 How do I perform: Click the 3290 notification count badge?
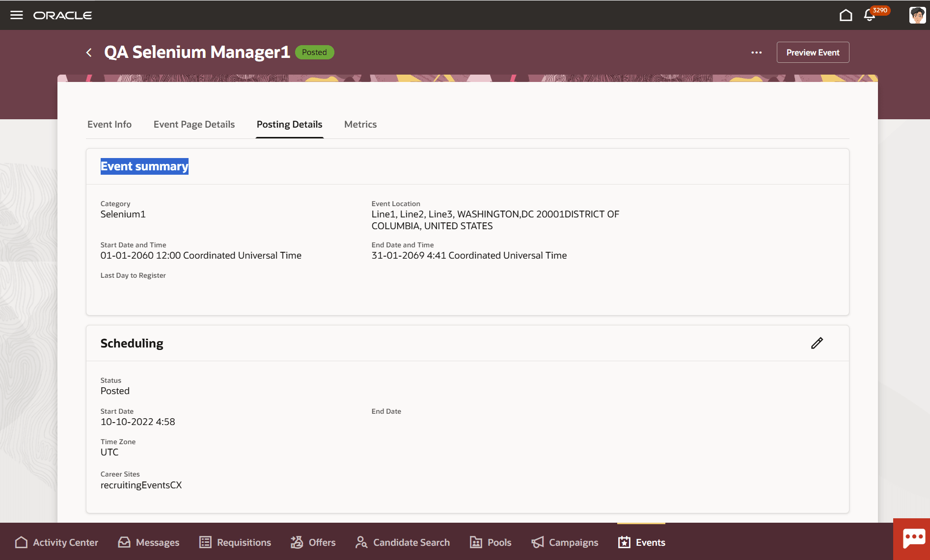(x=880, y=10)
